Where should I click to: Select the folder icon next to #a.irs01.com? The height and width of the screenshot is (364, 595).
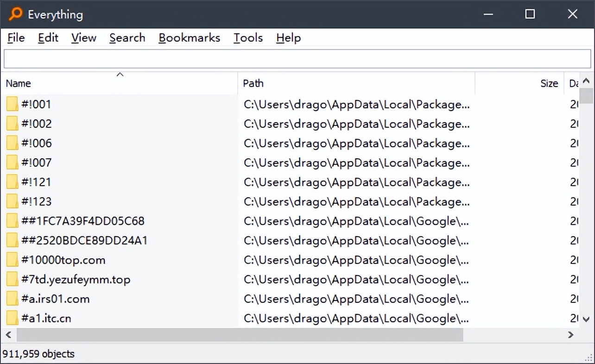tap(12, 299)
